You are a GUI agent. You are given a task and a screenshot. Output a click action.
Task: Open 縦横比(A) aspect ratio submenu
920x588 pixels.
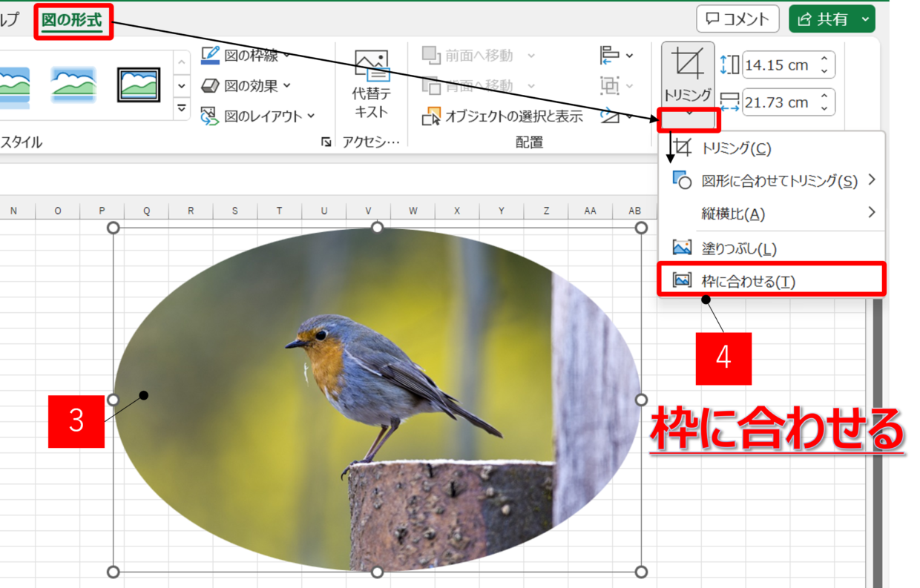point(772,214)
